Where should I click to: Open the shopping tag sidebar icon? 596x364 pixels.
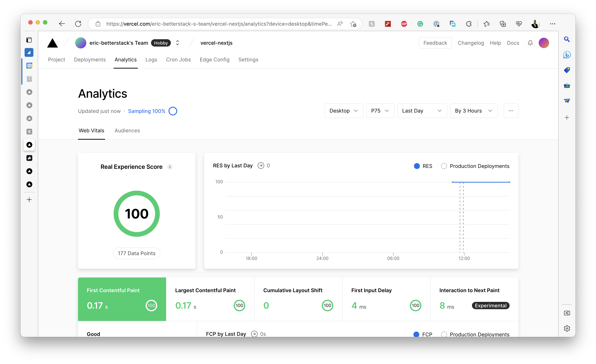pyautogui.click(x=567, y=70)
